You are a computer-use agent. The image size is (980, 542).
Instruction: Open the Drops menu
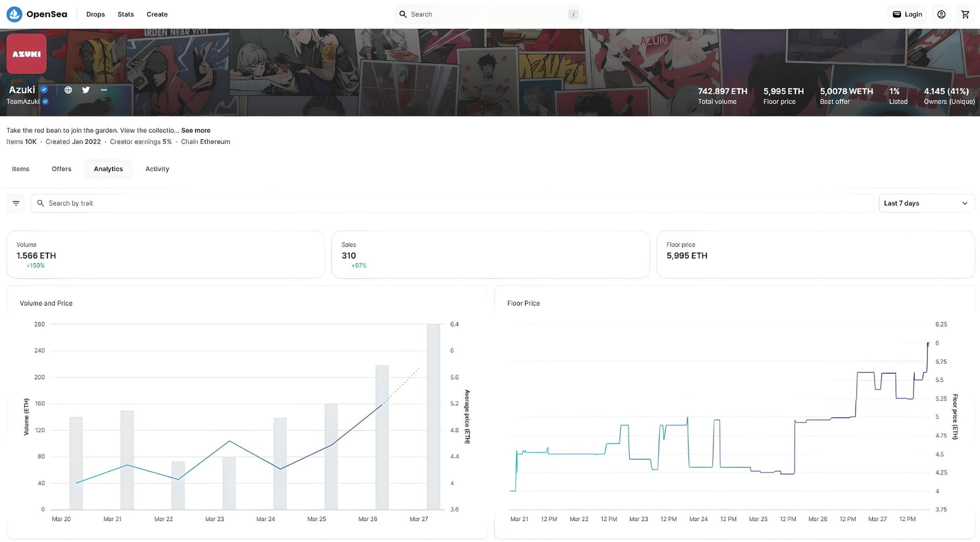96,14
